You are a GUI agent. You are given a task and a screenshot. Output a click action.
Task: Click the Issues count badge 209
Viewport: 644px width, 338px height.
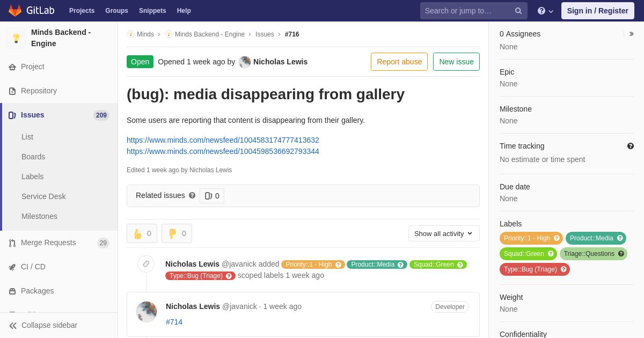pos(101,115)
